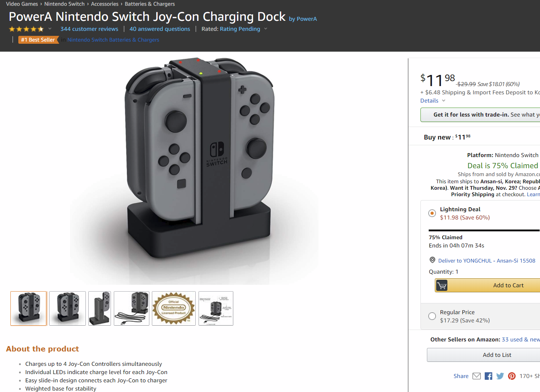
Task: Share the product on Facebook
Action: coord(488,376)
